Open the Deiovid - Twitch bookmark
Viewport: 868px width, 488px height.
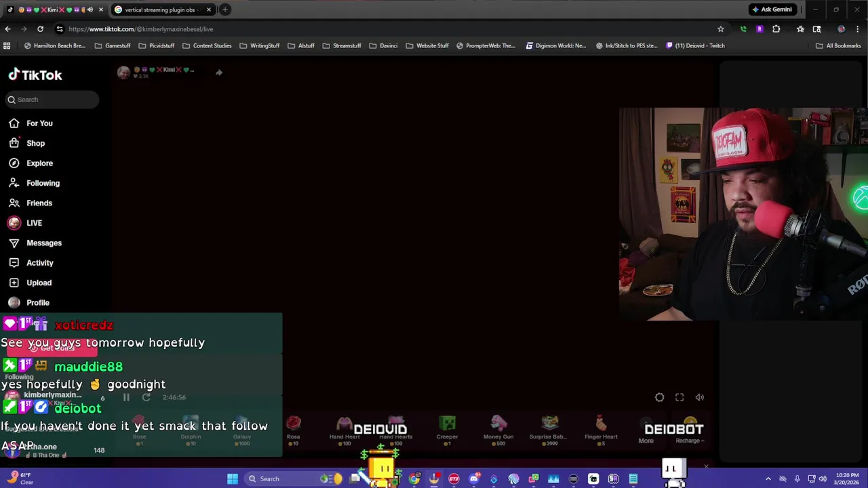click(x=695, y=46)
